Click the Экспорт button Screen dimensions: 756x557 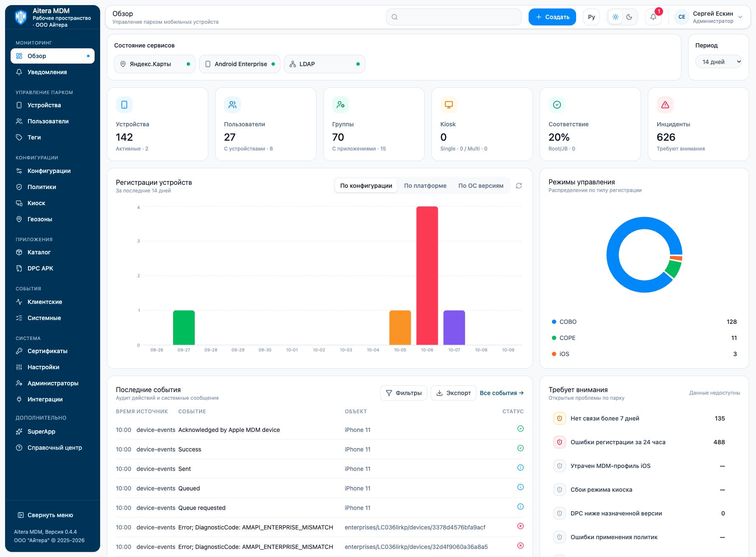(x=453, y=393)
